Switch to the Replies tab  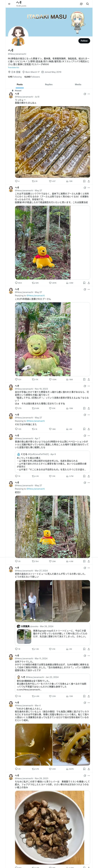coord(49,85)
